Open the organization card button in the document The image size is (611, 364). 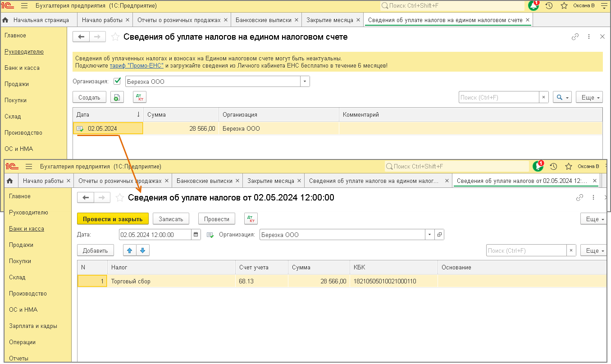440,235
